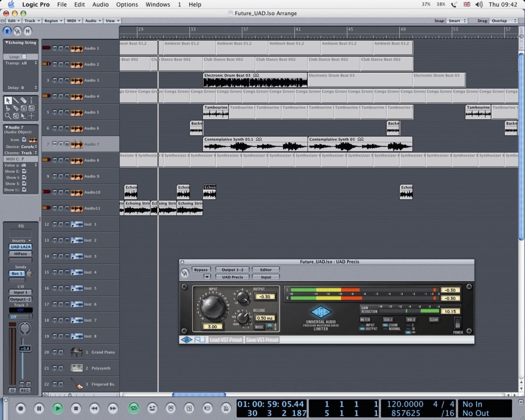Viewport: 525px width, 420px height.
Task: Click the Fast Forward transport button
Action: 113,409
